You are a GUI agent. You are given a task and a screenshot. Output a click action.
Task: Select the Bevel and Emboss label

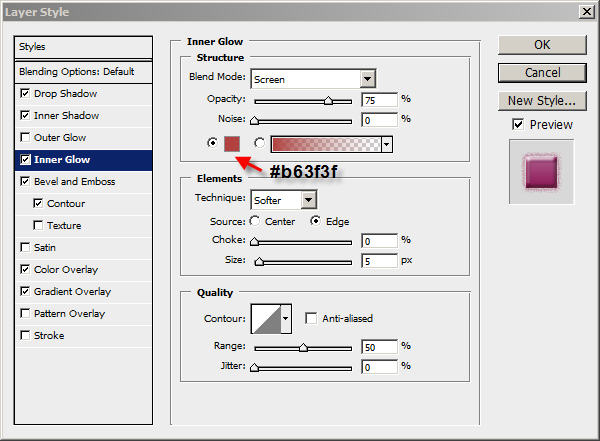[x=75, y=181]
